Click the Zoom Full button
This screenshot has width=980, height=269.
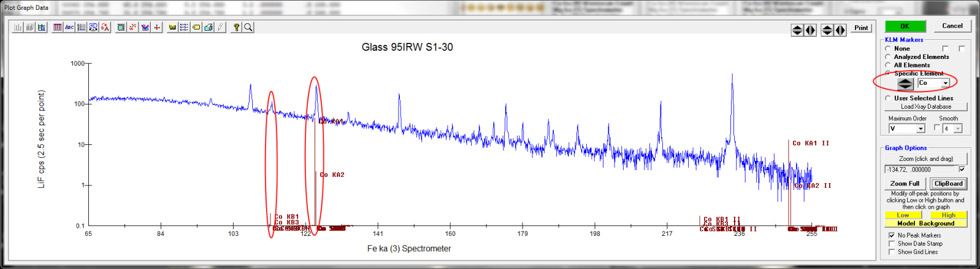point(905,184)
